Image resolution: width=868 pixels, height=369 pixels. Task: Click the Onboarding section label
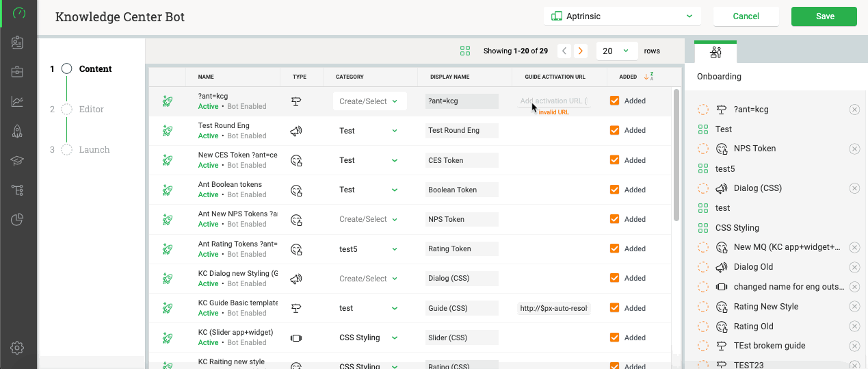(719, 77)
